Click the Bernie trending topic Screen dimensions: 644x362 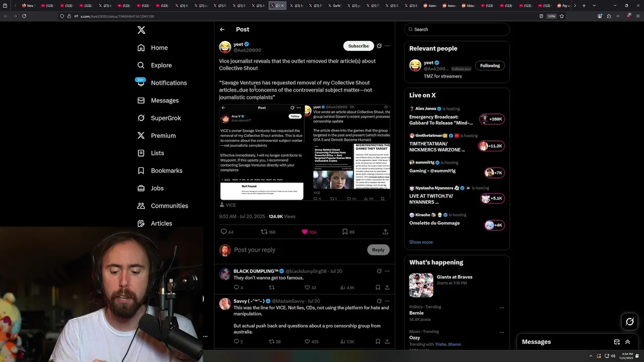click(416, 313)
